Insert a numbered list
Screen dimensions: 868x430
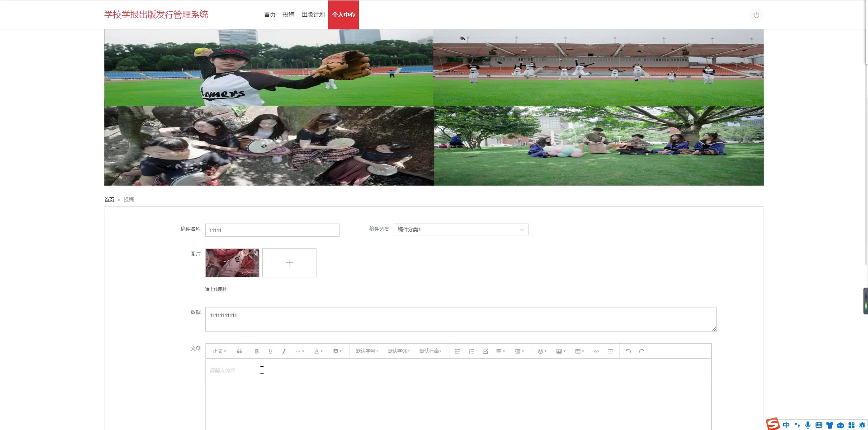[471, 351]
